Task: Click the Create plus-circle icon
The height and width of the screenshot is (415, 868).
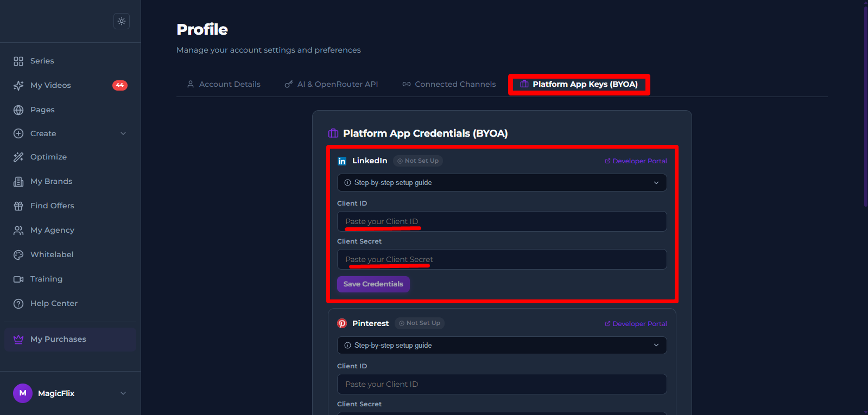Action: click(18, 133)
